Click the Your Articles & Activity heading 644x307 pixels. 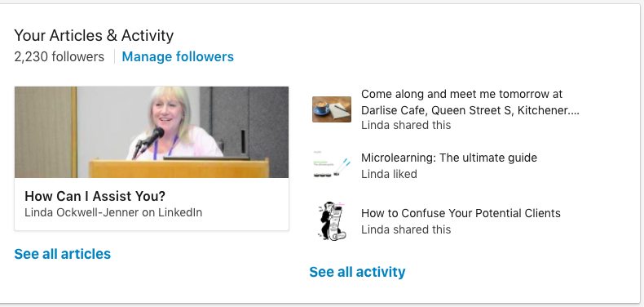click(94, 36)
